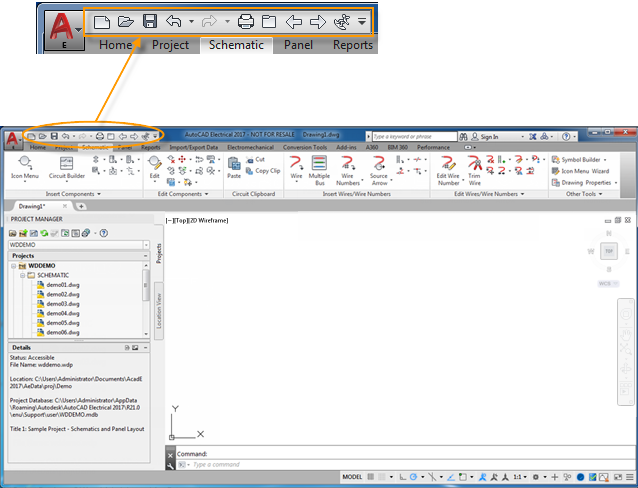Click the keyword search field
The height and width of the screenshot is (488, 638).
pyautogui.click(x=415, y=137)
